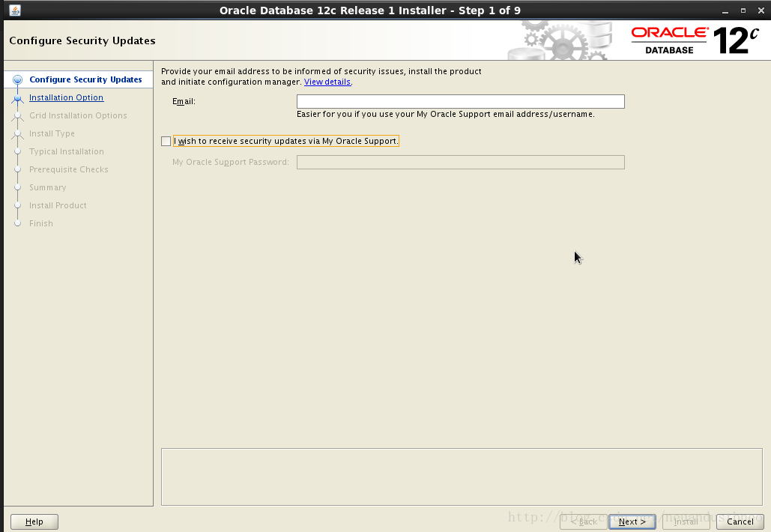Click the 'Configure Security Updates' page heading

coord(82,40)
